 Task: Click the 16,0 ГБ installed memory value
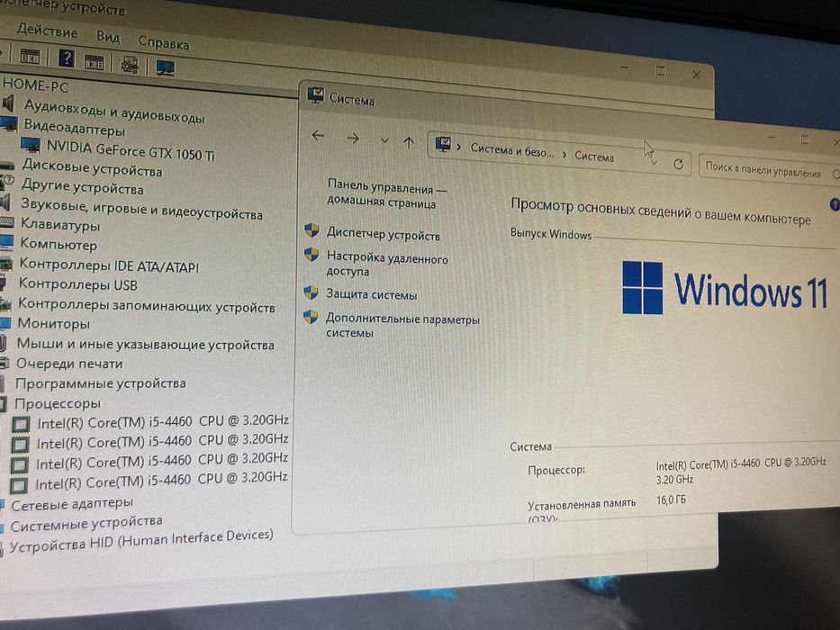pos(671,499)
